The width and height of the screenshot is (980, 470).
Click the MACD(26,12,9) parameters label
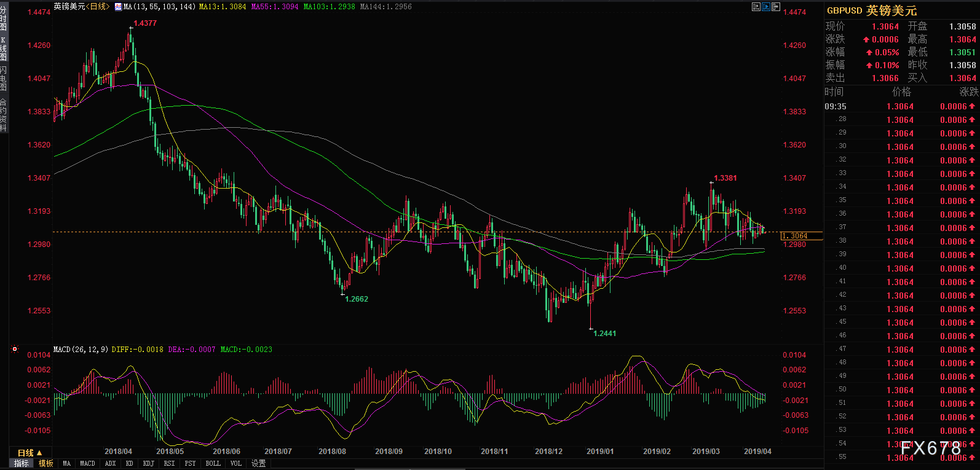point(81,349)
